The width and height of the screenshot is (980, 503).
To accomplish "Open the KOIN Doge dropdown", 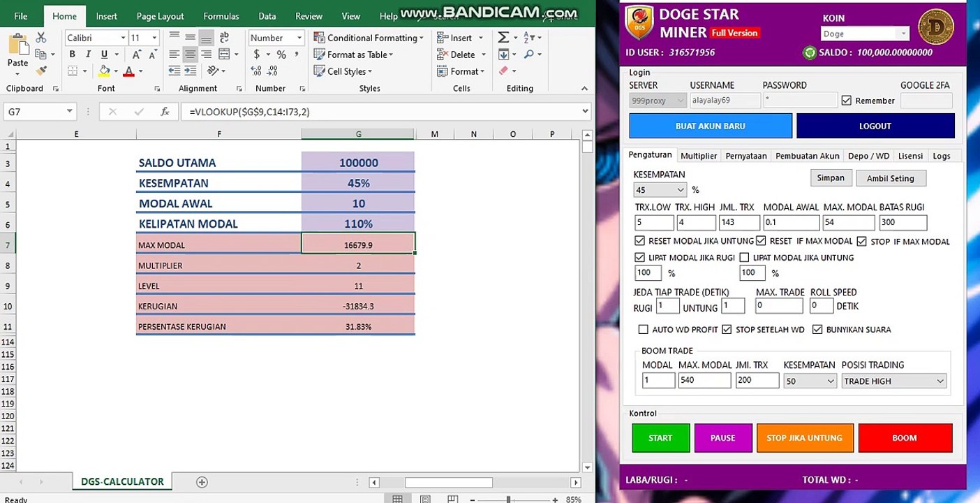I will (865, 34).
